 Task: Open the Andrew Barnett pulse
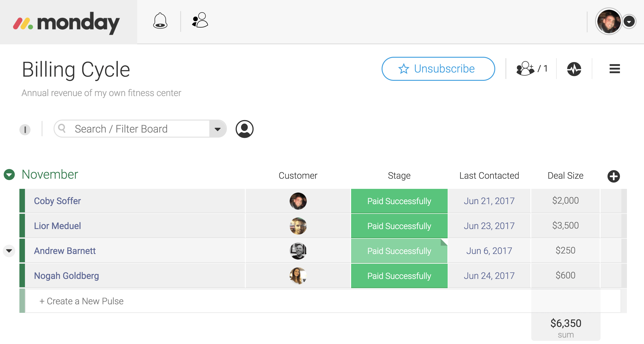[x=65, y=251]
